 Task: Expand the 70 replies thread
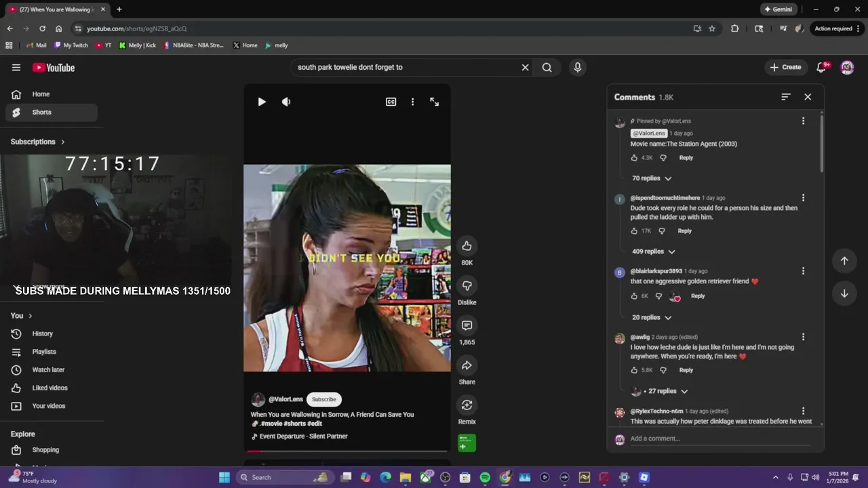(652, 178)
